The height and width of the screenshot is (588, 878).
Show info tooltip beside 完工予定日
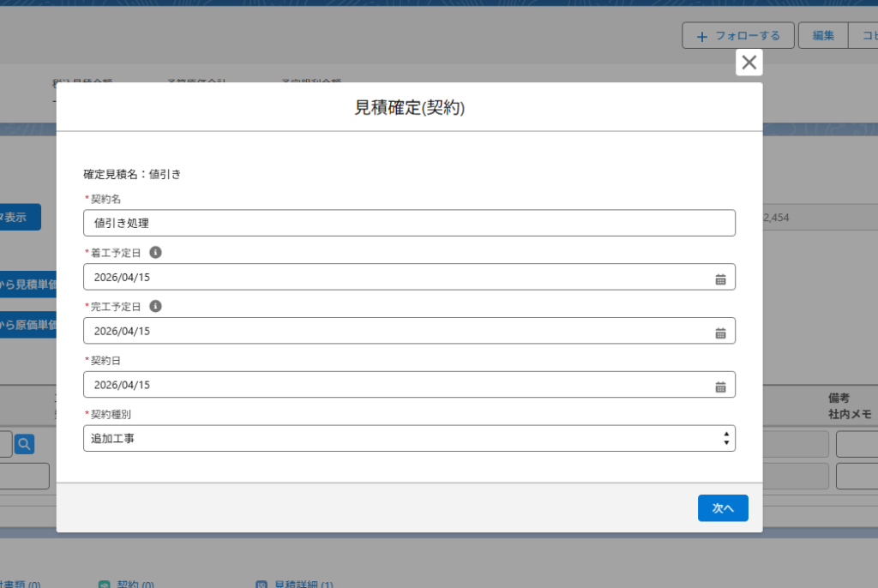pos(155,306)
